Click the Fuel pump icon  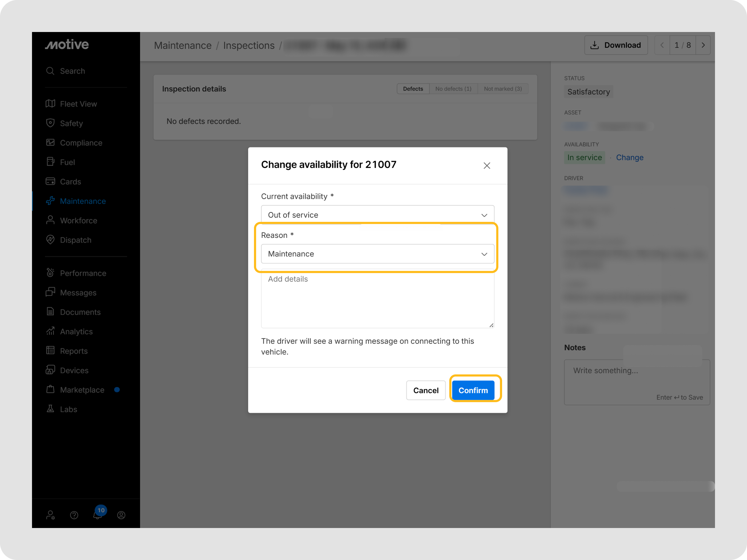point(50,162)
